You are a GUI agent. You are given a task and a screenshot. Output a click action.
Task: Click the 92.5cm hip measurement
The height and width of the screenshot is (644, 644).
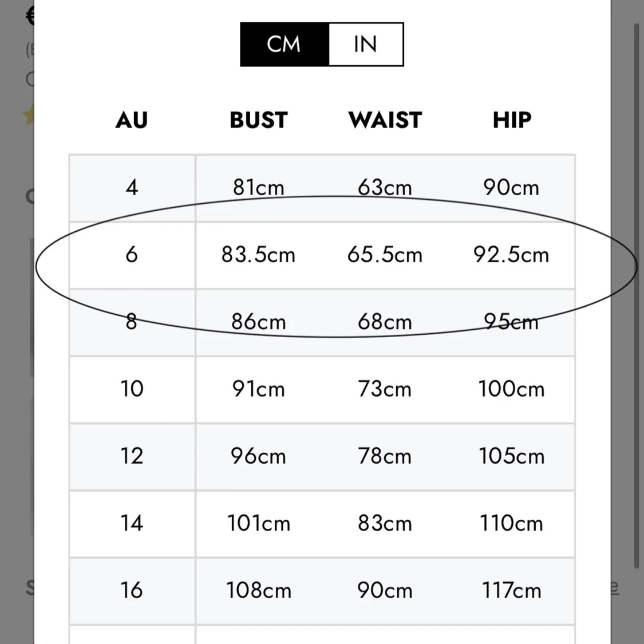pyautogui.click(x=511, y=255)
